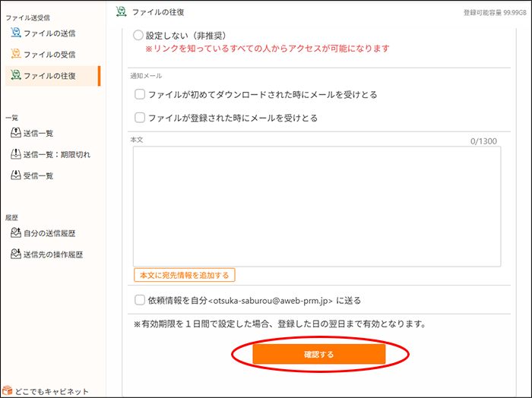Click the ファイルの往復 page title
Image resolution: width=532 pixels, height=398 pixels.
coord(158,12)
